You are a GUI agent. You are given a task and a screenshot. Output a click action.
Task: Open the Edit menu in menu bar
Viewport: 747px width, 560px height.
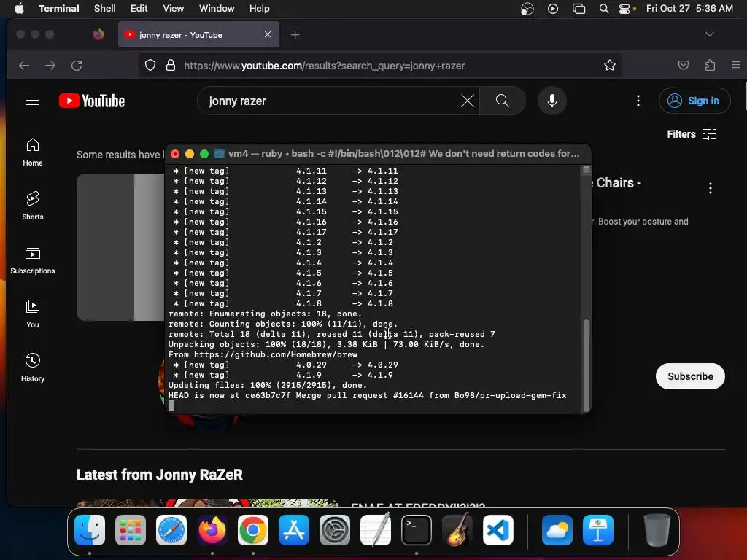tap(139, 8)
